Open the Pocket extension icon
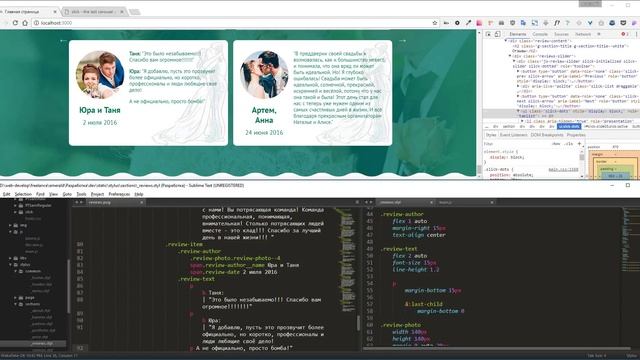This screenshot has width=640, height=360. tap(623, 23)
